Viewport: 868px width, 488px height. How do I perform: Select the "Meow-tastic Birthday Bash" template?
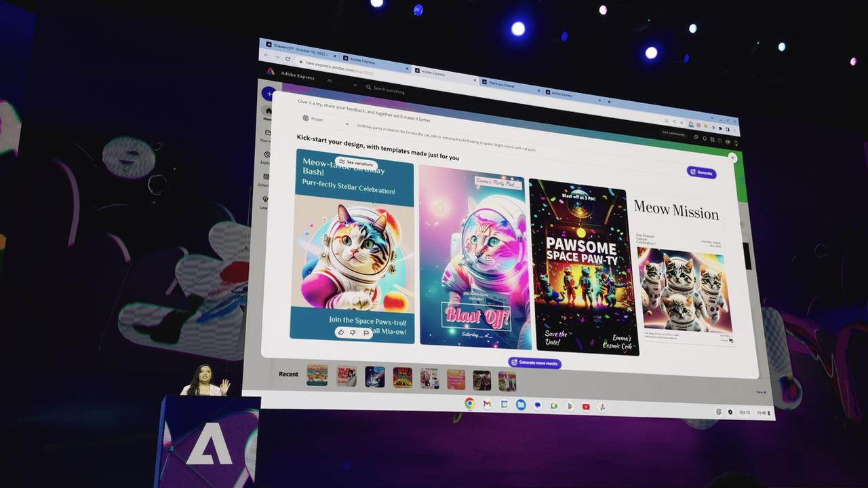352,248
